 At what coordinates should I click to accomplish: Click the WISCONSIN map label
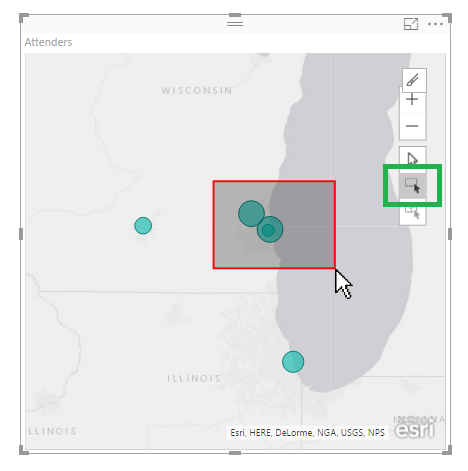[x=197, y=91]
